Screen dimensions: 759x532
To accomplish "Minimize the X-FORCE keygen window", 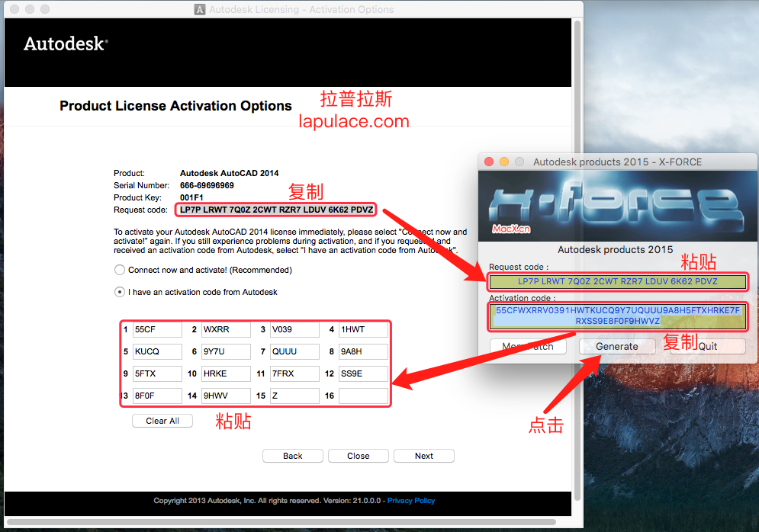I will 503,162.
